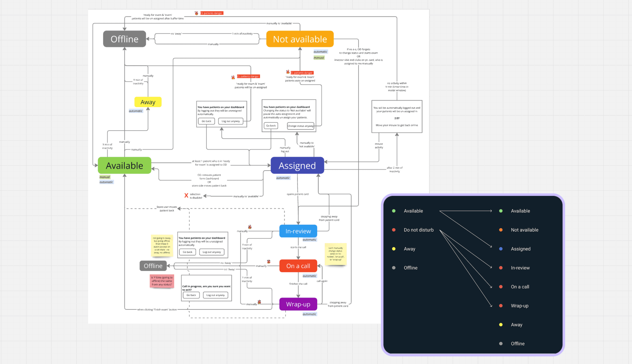Viewport: 632px width, 364px height.
Task: Click the orange dot beside Not available in the dark panel
Action: point(501,230)
